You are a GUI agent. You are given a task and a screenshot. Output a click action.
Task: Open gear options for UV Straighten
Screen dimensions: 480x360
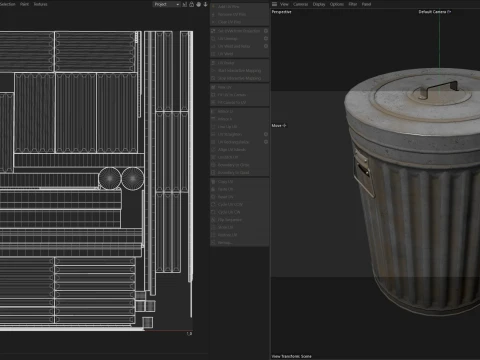pos(266,134)
